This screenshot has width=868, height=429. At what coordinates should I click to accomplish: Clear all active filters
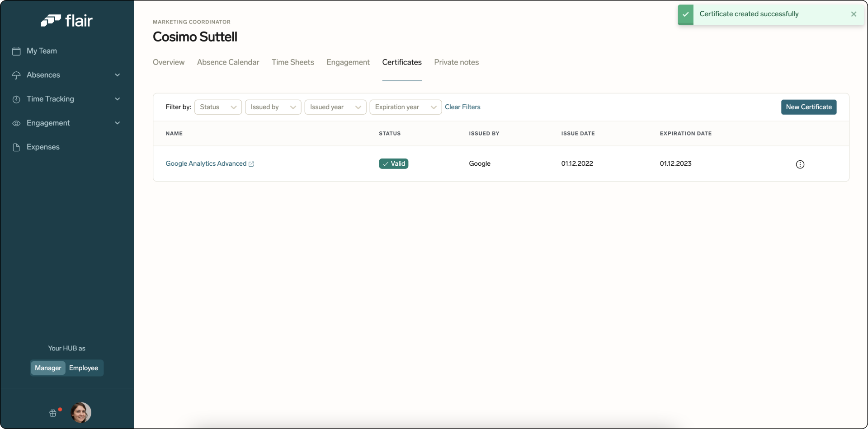tap(463, 107)
